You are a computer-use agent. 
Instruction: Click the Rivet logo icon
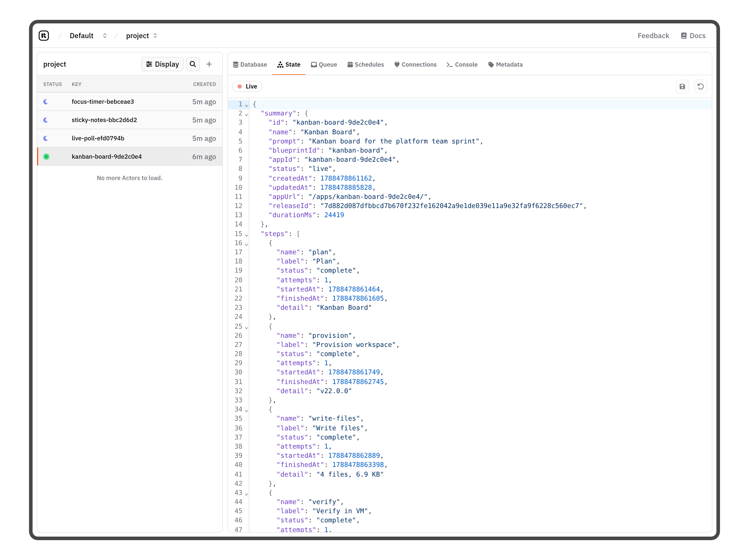coord(44,36)
